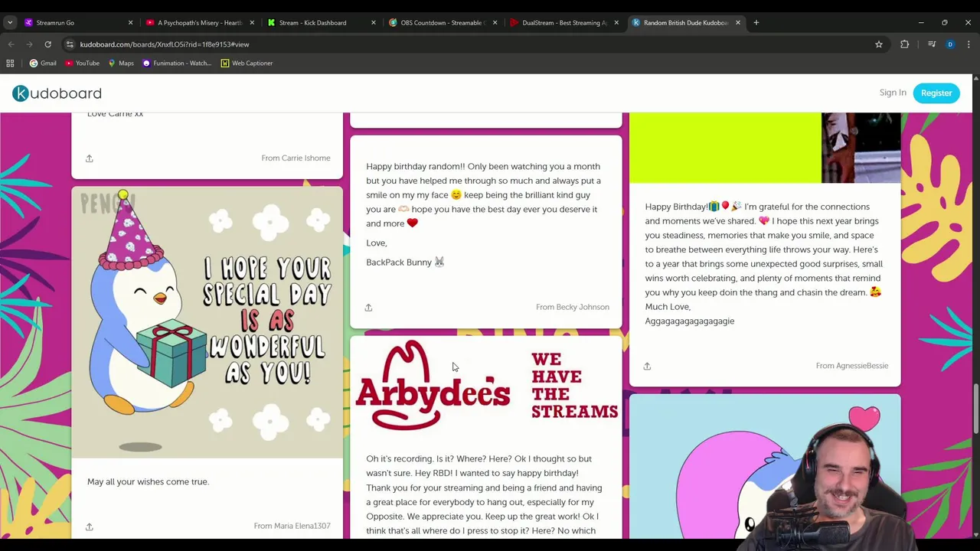This screenshot has height=551, width=980.
Task: Bookmark this page with star icon
Action: pos(879,44)
